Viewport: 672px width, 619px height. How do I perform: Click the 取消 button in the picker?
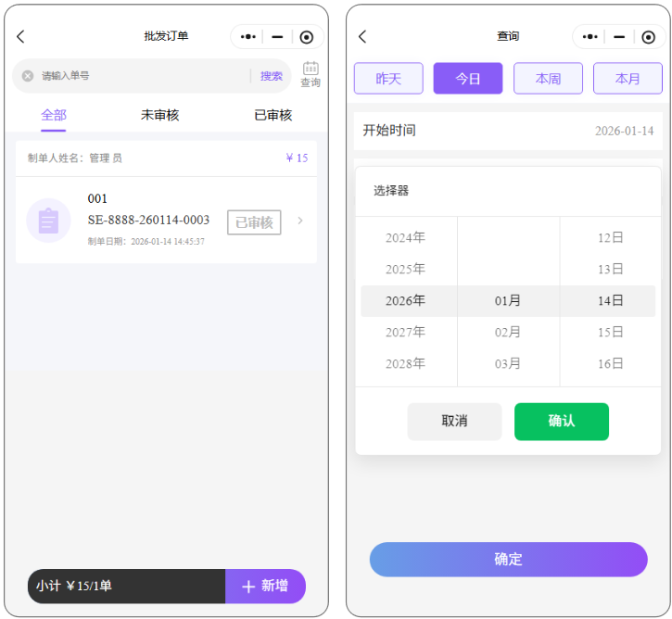(x=454, y=422)
